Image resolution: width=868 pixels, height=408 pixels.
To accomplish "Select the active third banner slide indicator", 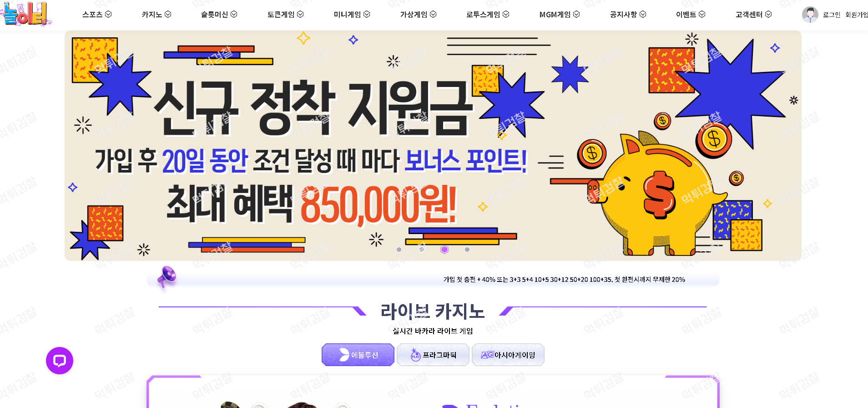I will 444,250.
